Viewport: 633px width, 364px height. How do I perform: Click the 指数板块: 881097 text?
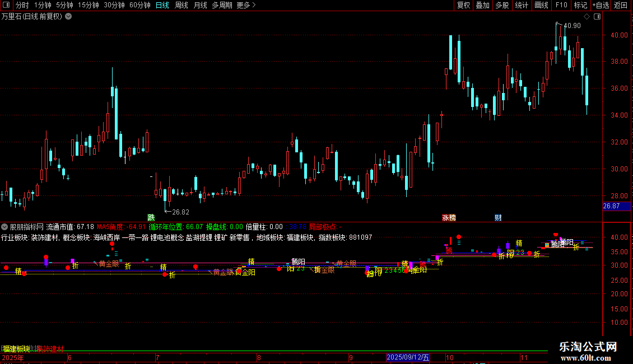pos(345,237)
